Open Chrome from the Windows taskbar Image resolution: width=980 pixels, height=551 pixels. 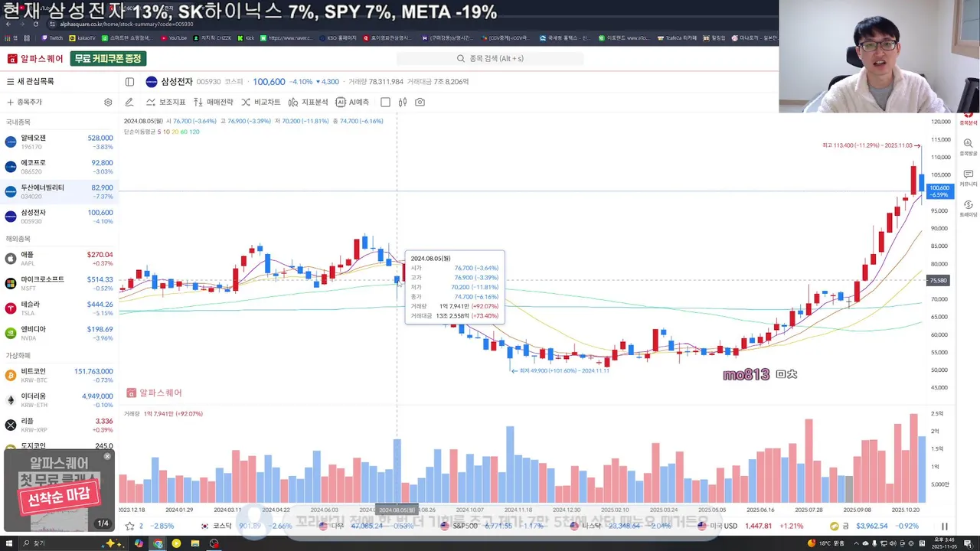pos(158,543)
